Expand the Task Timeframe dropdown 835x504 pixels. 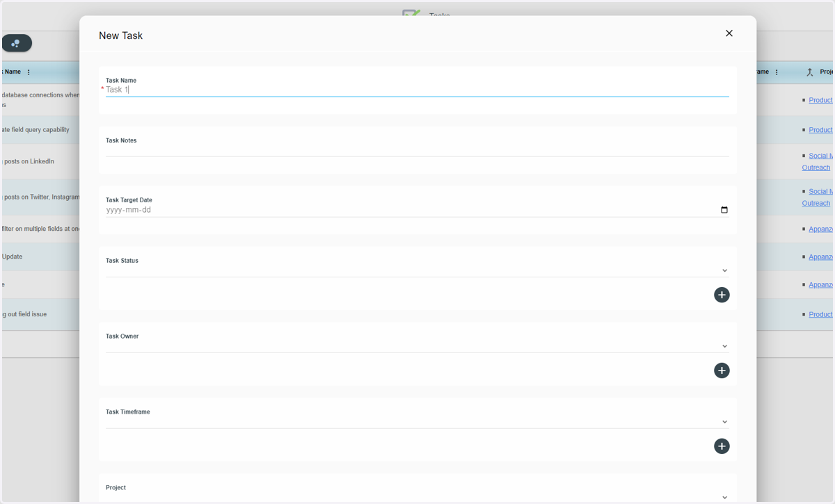(x=724, y=422)
